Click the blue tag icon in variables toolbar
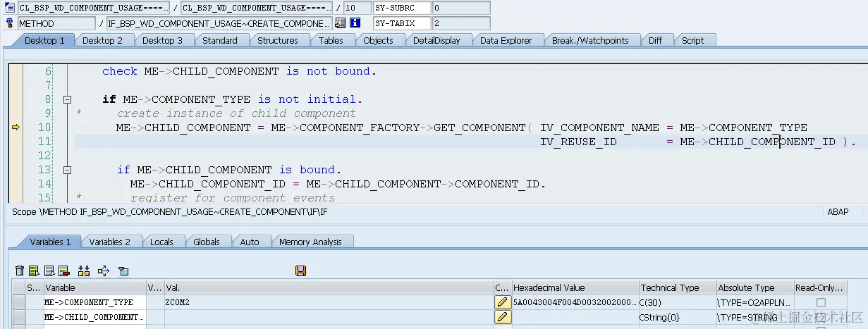 tap(123, 271)
